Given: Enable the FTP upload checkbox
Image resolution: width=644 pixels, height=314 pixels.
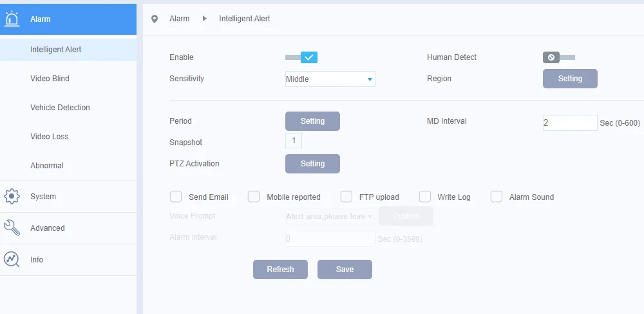Looking at the screenshot, I should coord(346,197).
